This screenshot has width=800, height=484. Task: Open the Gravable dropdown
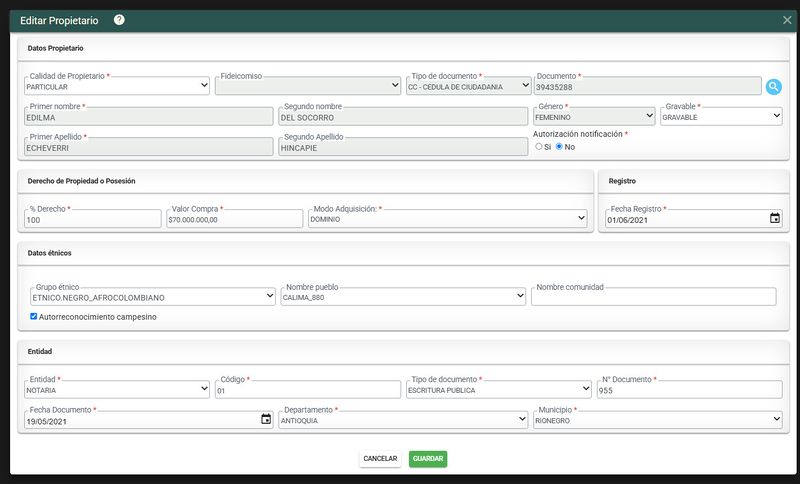(721, 117)
